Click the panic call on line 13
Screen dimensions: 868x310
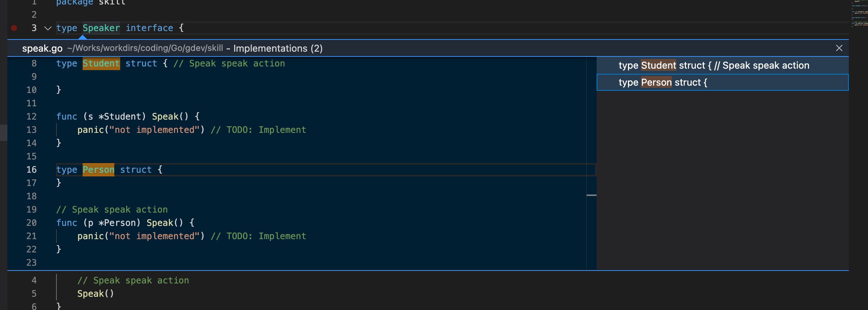[x=90, y=130]
